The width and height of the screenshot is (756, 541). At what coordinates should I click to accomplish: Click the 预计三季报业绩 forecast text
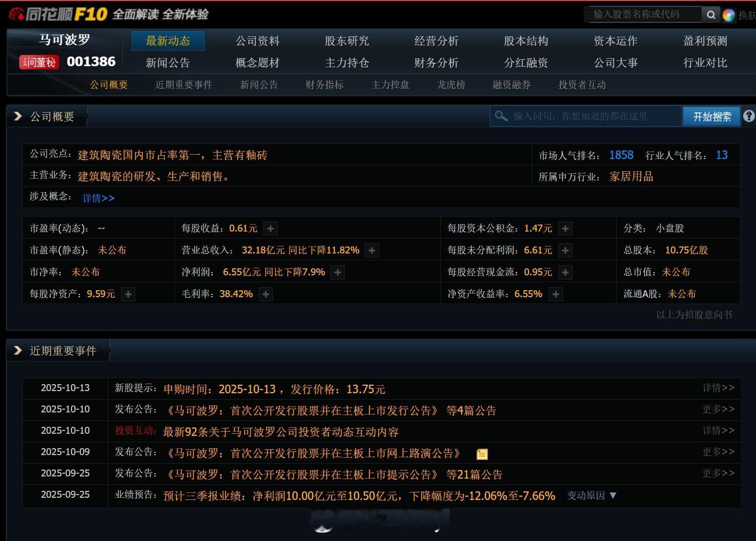click(x=359, y=496)
